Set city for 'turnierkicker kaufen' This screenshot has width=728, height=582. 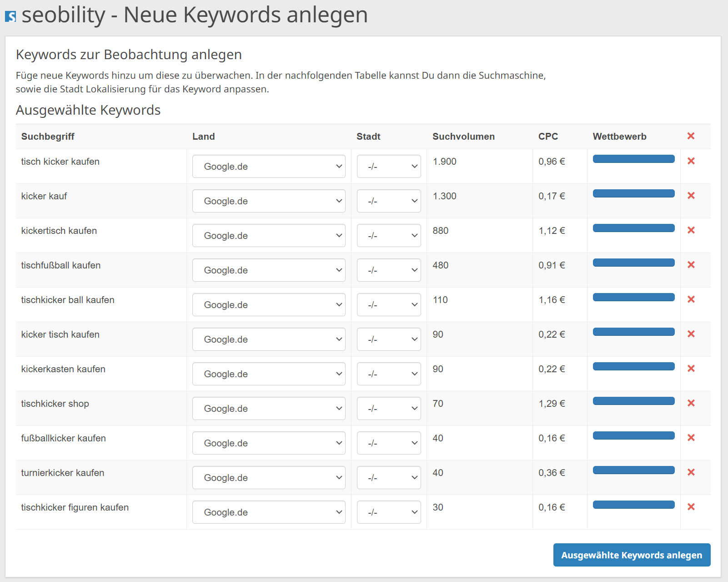389,478
